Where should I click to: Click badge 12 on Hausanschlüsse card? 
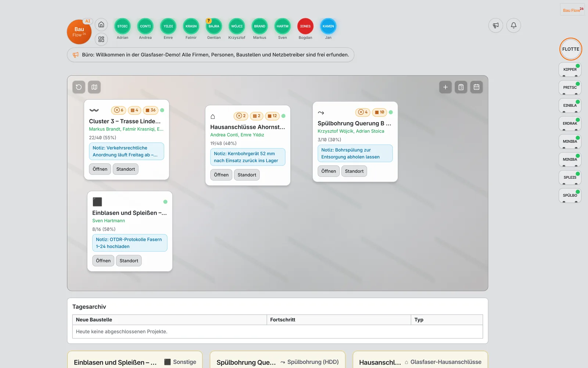point(272,116)
